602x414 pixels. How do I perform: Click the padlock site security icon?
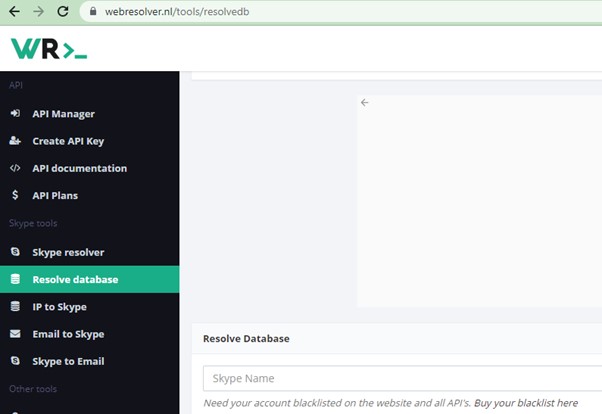pyautogui.click(x=93, y=11)
